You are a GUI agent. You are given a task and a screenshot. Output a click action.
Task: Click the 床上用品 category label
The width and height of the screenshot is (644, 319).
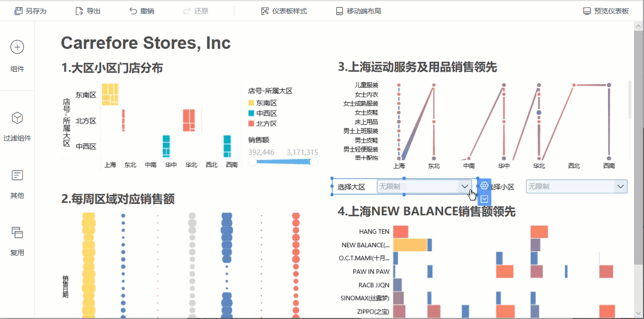pyautogui.click(x=366, y=122)
